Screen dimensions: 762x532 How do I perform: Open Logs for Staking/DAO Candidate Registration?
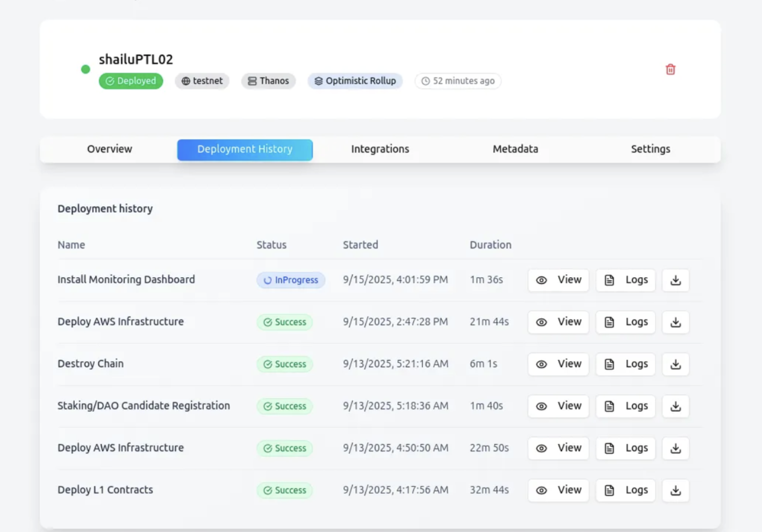[x=625, y=406]
